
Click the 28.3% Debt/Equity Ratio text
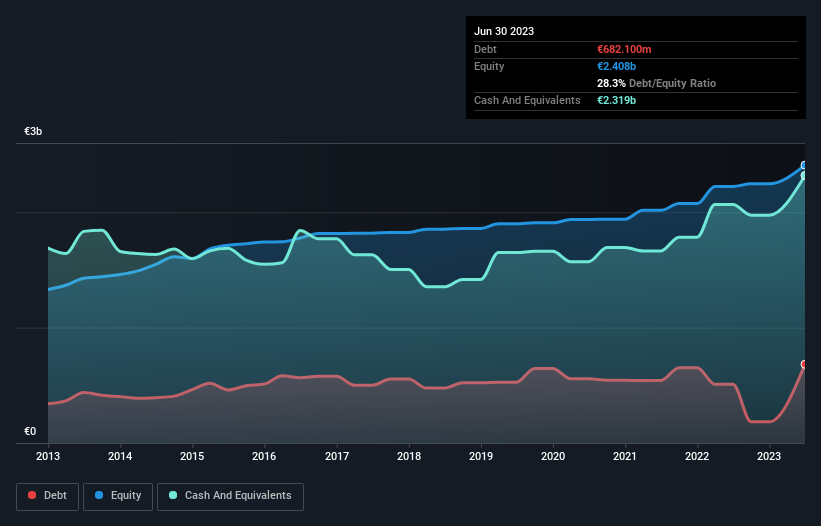pyautogui.click(x=656, y=83)
